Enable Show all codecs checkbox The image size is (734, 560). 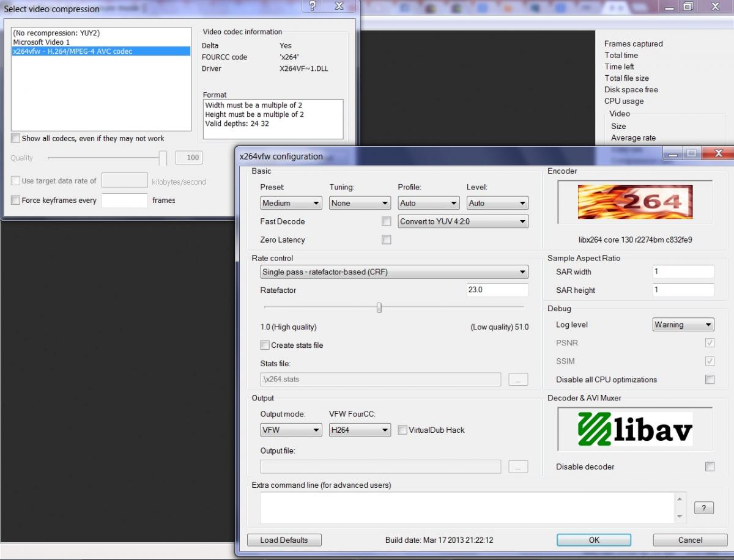[x=15, y=138]
